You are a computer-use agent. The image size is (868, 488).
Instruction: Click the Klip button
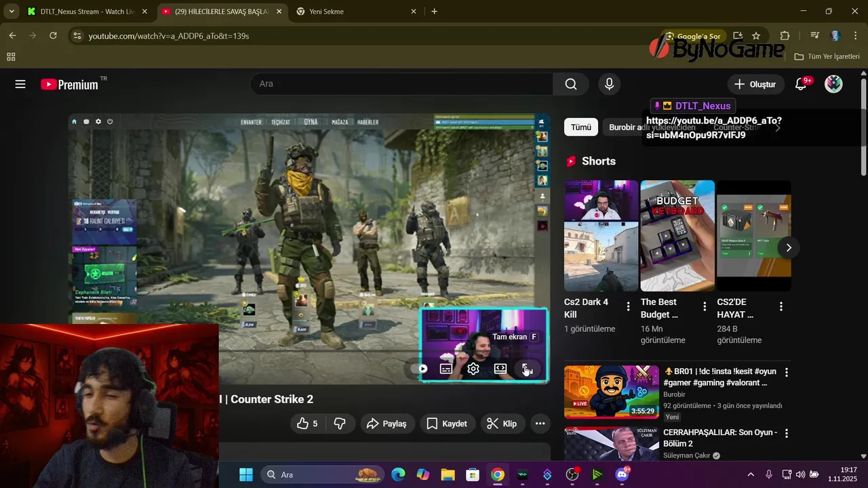point(502,424)
